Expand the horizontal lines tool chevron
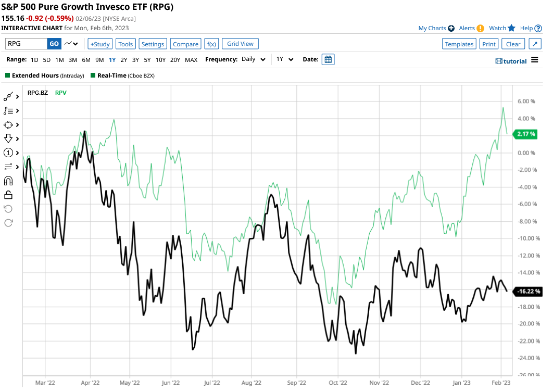The image size is (553, 392). 17,167
